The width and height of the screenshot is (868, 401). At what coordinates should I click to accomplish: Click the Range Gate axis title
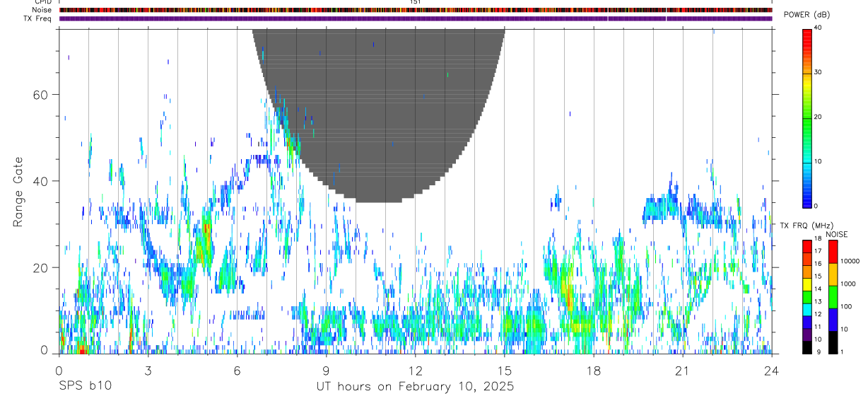(18, 192)
